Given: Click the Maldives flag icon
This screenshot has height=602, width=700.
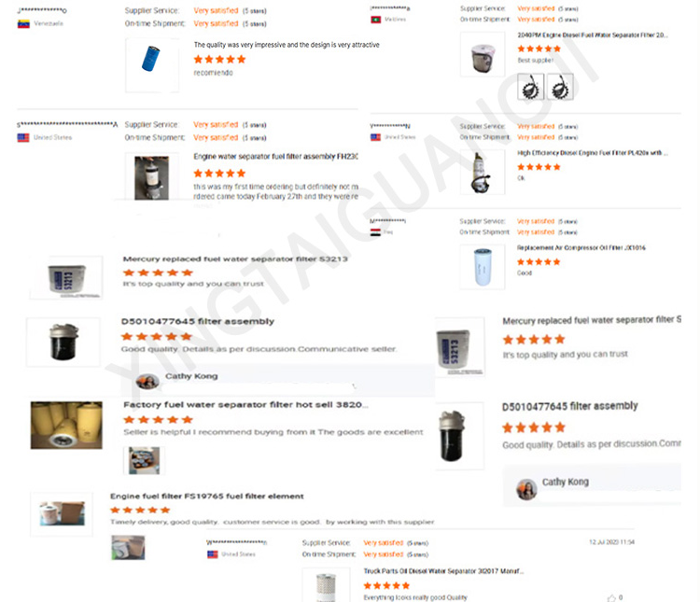Looking at the screenshot, I should coord(375,20).
